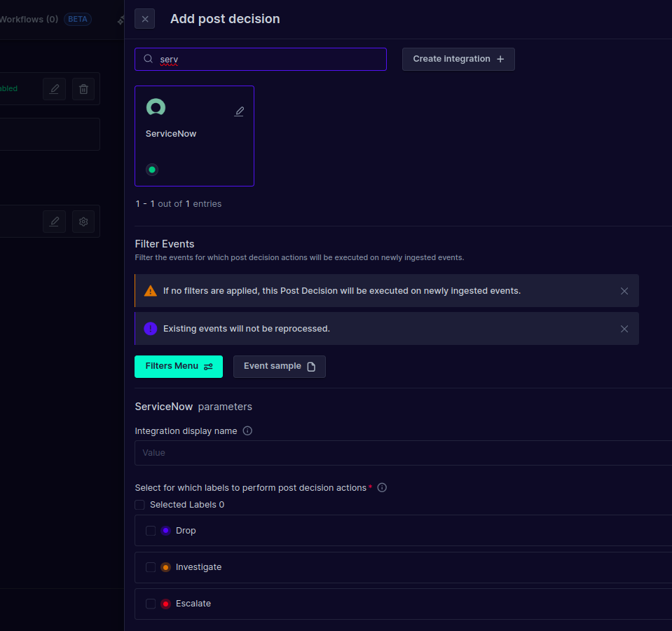This screenshot has height=631, width=672.
Task: Click the BETA badge
Action: click(78, 20)
